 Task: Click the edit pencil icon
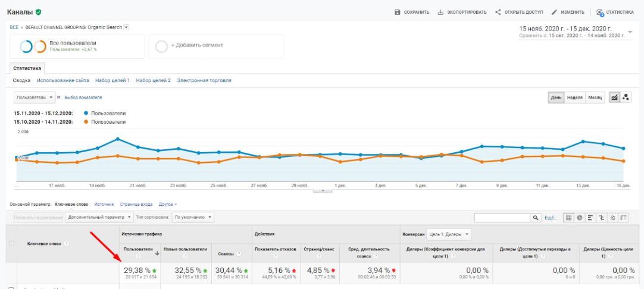[554, 12]
